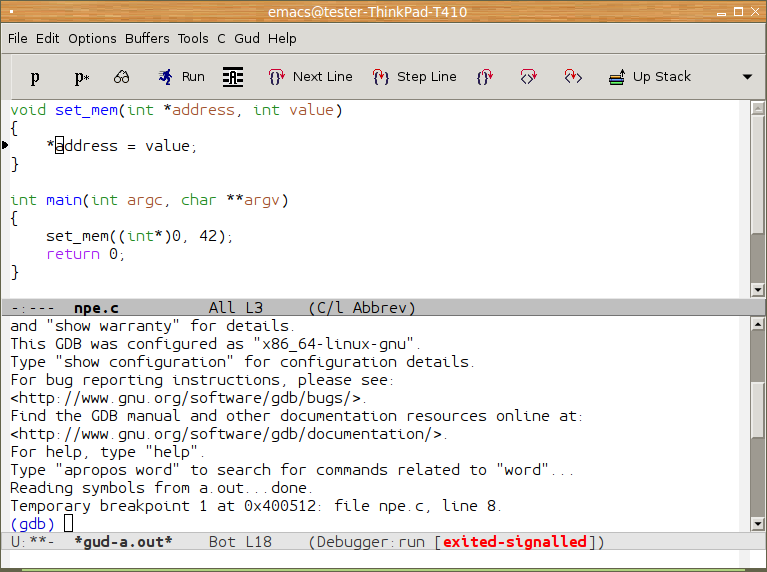Click the gdb buffer scrollbar down arrow
Image resolution: width=767 pixels, height=572 pixels.
[x=757, y=524]
